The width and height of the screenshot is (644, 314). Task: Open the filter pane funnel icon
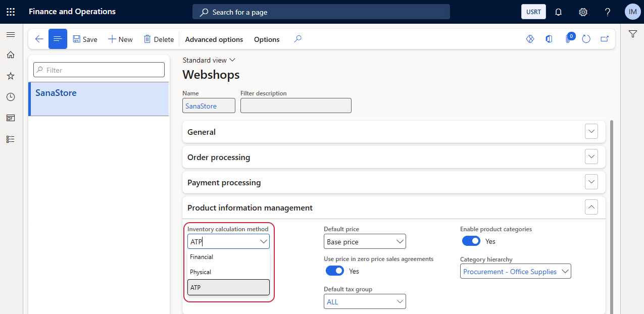(x=632, y=34)
